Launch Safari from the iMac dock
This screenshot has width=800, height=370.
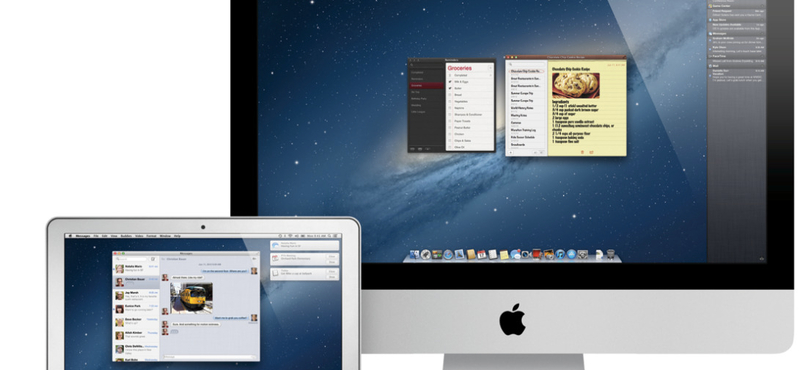[448, 254]
